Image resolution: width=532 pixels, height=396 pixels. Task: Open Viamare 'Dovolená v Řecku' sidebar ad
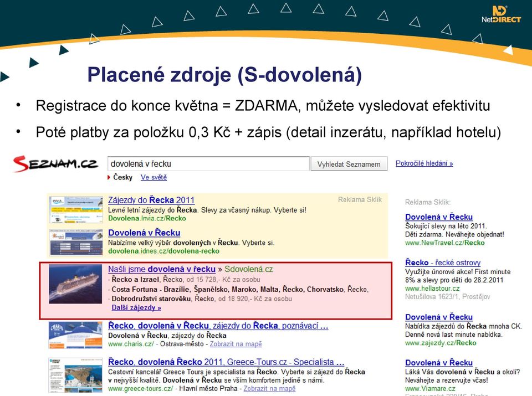439,363
